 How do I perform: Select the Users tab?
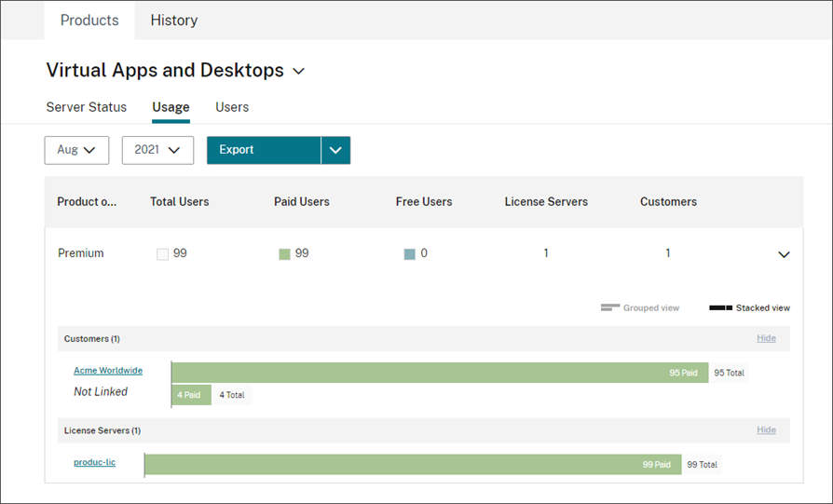pos(232,107)
